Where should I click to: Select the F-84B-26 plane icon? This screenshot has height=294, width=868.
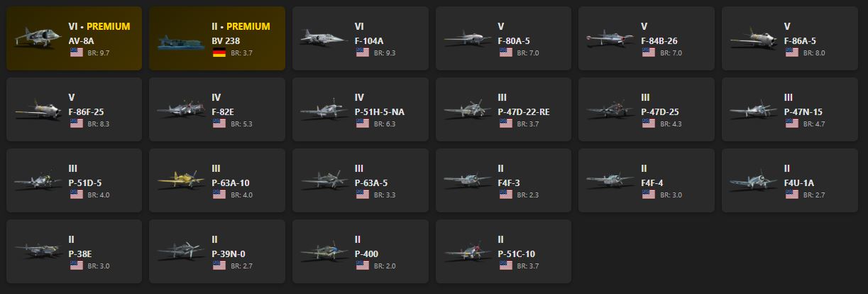[x=609, y=39]
